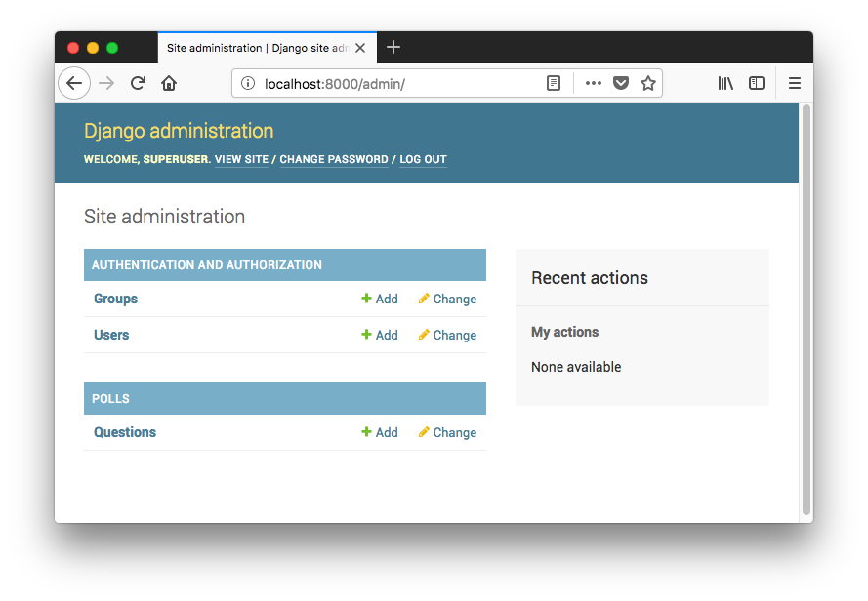
Task: Open the Questions model link
Action: click(x=125, y=432)
